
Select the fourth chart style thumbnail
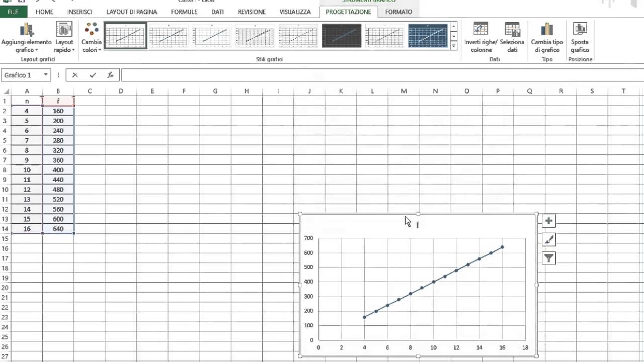[x=255, y=36]
